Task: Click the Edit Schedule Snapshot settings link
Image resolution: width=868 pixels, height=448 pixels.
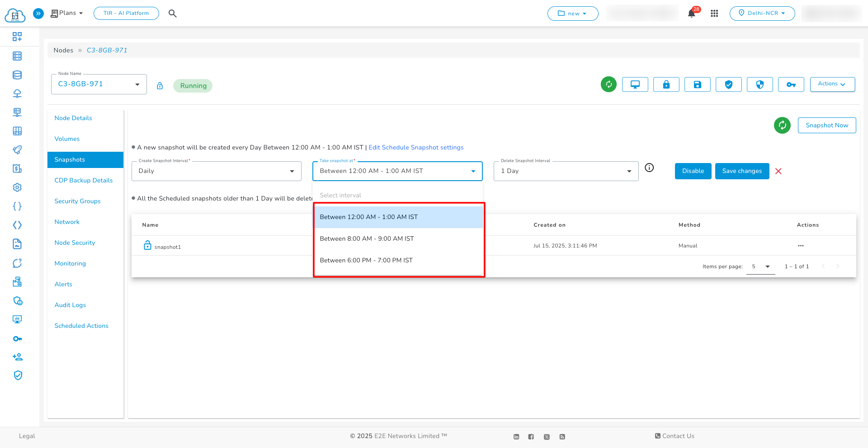Action: click(416, 147)
